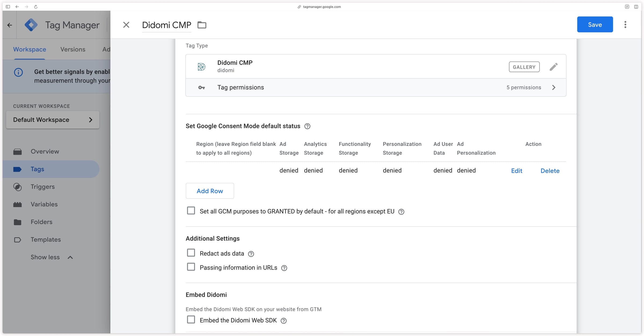Click the Tag Manager logo
Screen dimensions: 644x336
(x=31, y=25)
